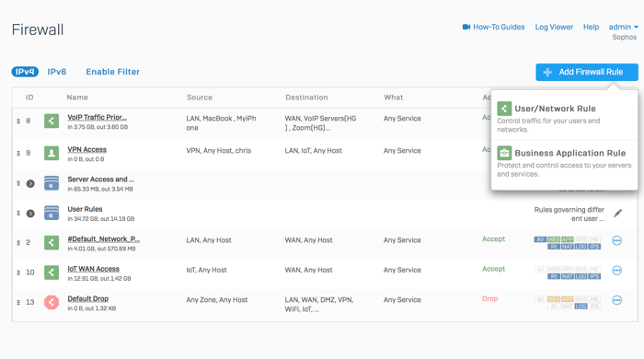Viewport: 644px width, 359px height.
Task: Click the VoIP Traffic rule share icon
Action: tap(52, 121)
